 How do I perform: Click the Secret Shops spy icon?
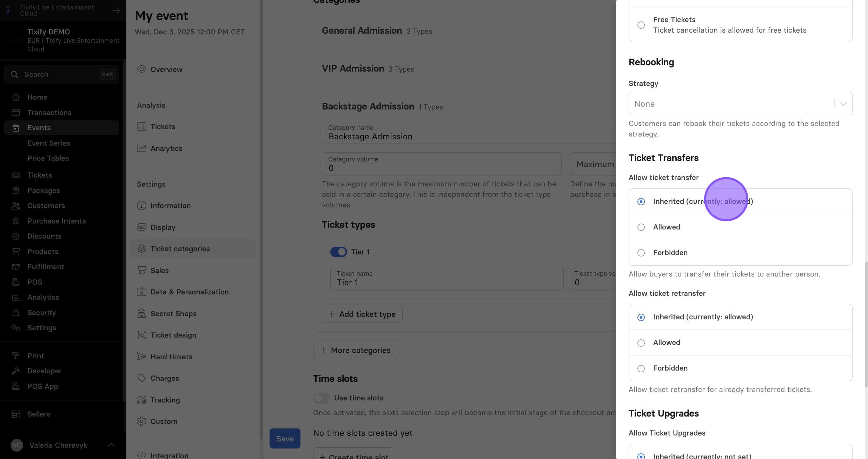pyautogui.click(x=141, y=313)
